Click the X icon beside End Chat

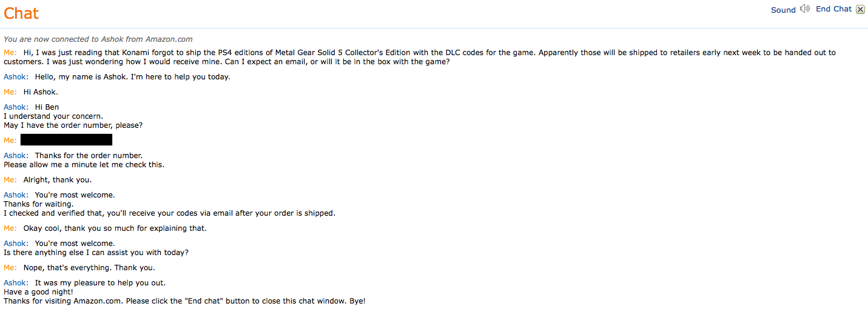pyautogui.click(x=860, y=9)
